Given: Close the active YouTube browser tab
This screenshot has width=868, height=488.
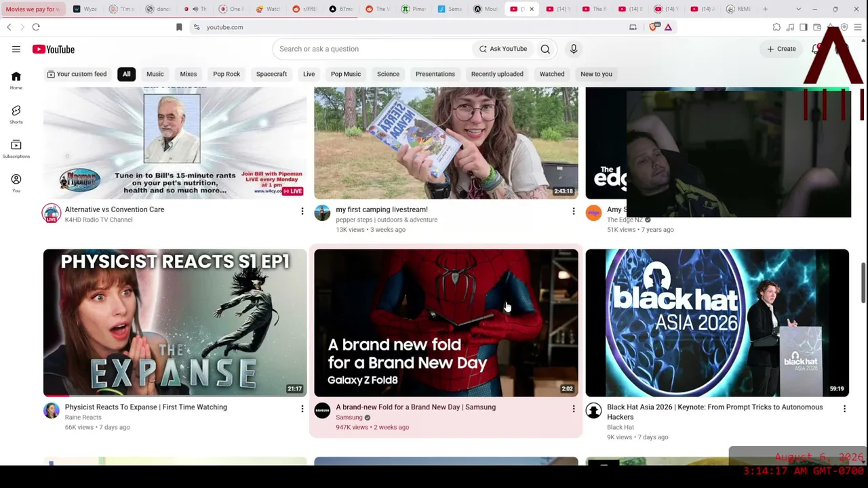Looking at the screenshot, I should pos(532,9).
